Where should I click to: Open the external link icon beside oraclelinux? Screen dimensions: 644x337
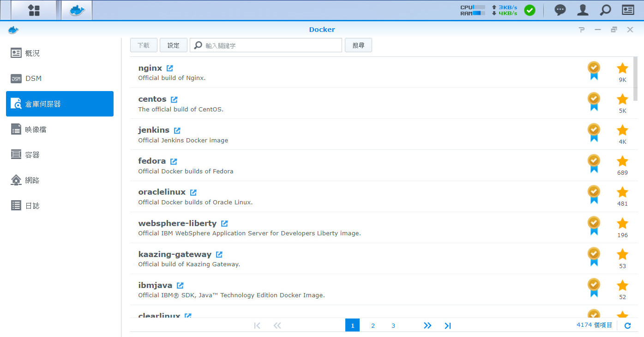click(193, 192)
